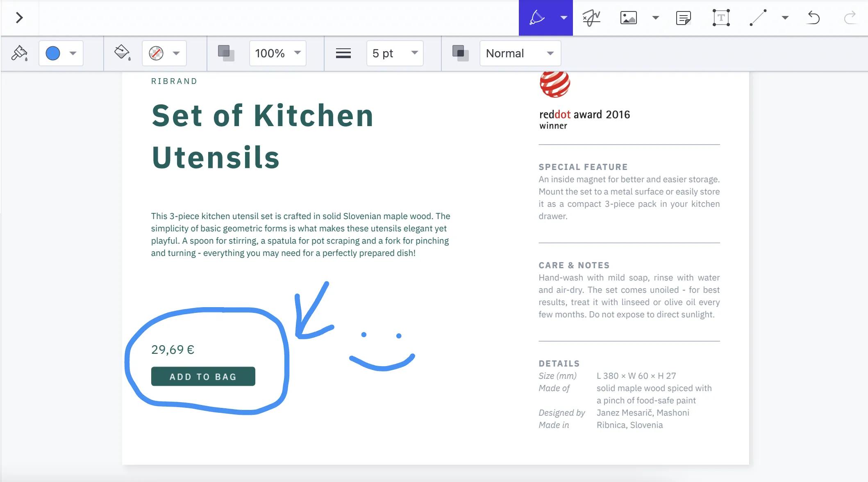The width and height of the screenshot is (868, 482).
Task: Open the image tool dropdown arrow
Action: pos(655,18)
